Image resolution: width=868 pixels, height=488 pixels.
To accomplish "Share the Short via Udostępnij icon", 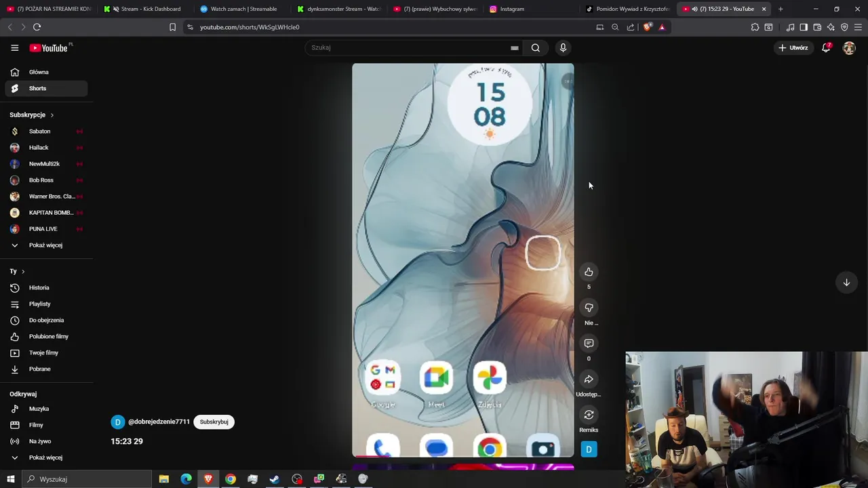I will click(x=589, y=380).
